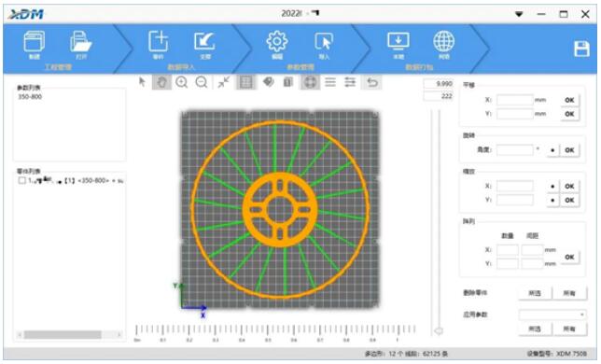Check the part list item checkbox
The height and width of the screenshot is (364, 601).
click(x=21, y=180)
